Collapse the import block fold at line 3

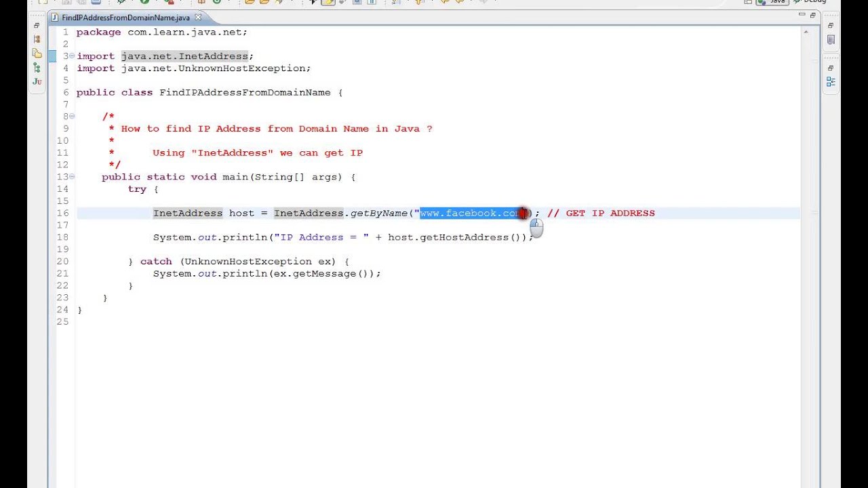72,56
